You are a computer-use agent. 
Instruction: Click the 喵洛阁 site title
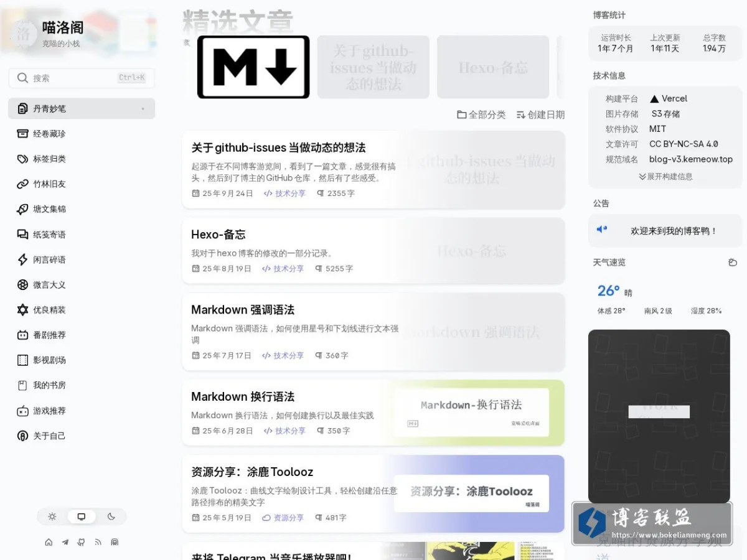pyautogui.click(x=63, y=27)
